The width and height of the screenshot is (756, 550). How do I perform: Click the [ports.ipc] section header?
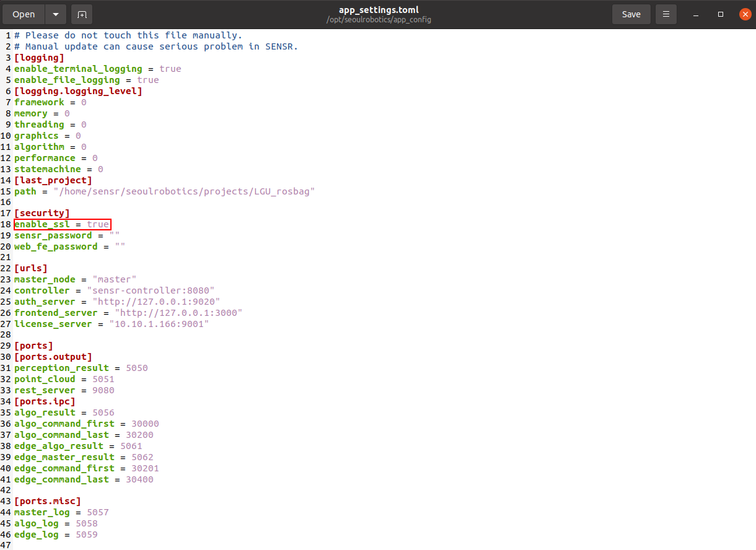pyautogui.click(x=45, y=401)
